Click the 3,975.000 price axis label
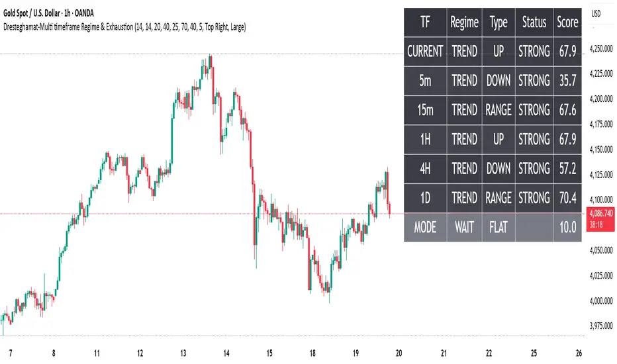 click(x=598, y=325)
